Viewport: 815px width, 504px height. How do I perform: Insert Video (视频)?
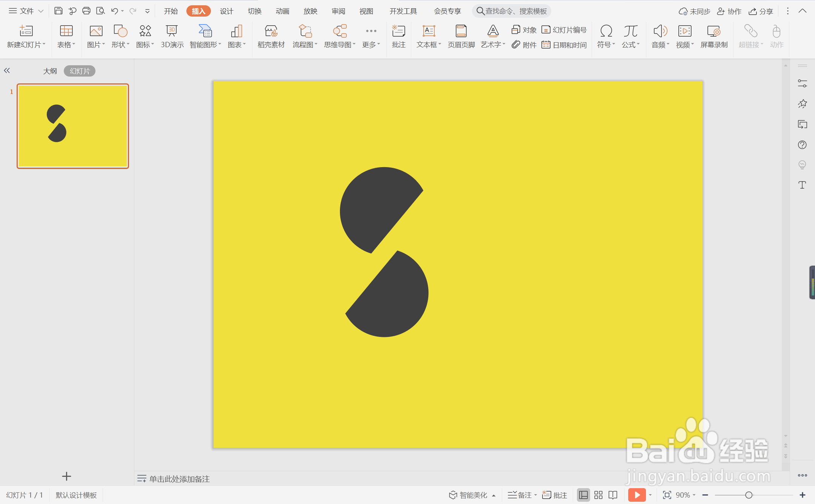[685, 37]
